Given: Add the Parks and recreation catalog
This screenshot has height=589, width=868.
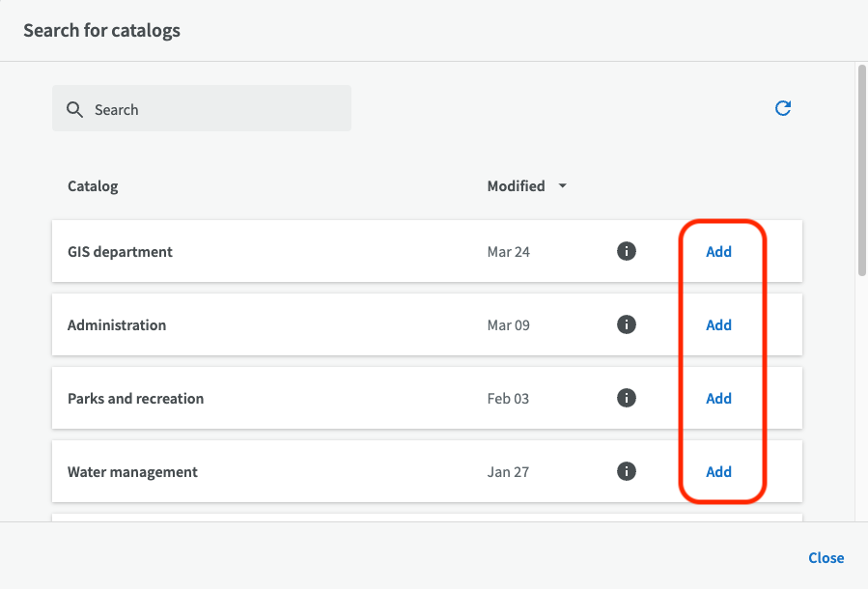Looking at the screenshot, I should point(718,399).
